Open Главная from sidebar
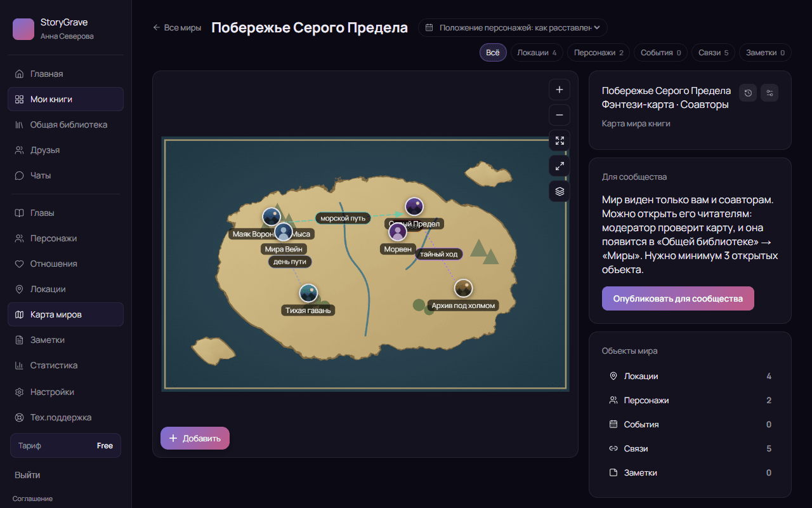This screenshot has width=812, height=508. point(65,74)
